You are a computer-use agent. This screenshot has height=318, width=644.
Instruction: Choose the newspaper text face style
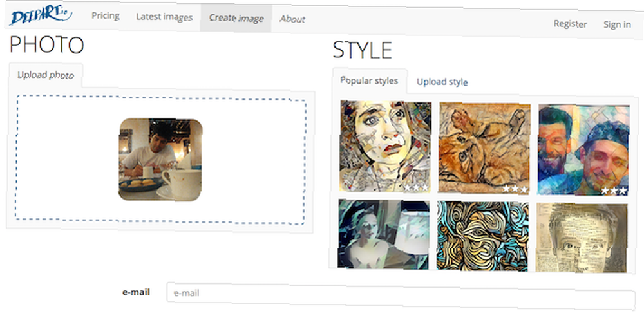(x=582, y=238)
